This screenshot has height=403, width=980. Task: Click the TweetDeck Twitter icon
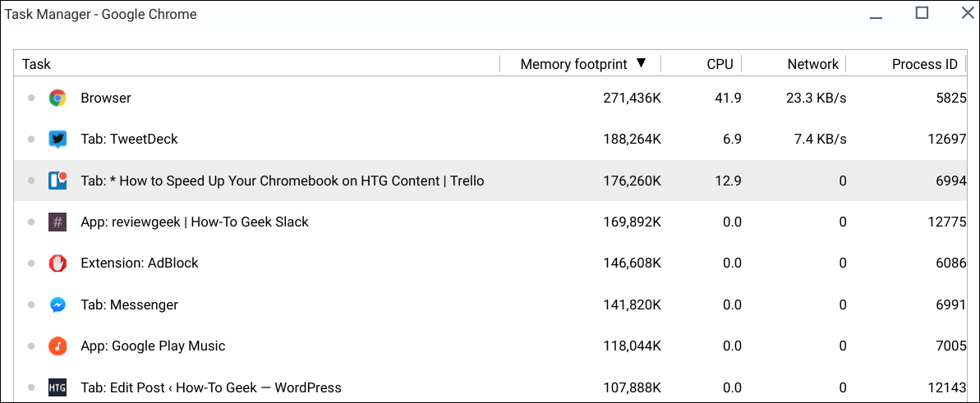coord(58,140)
